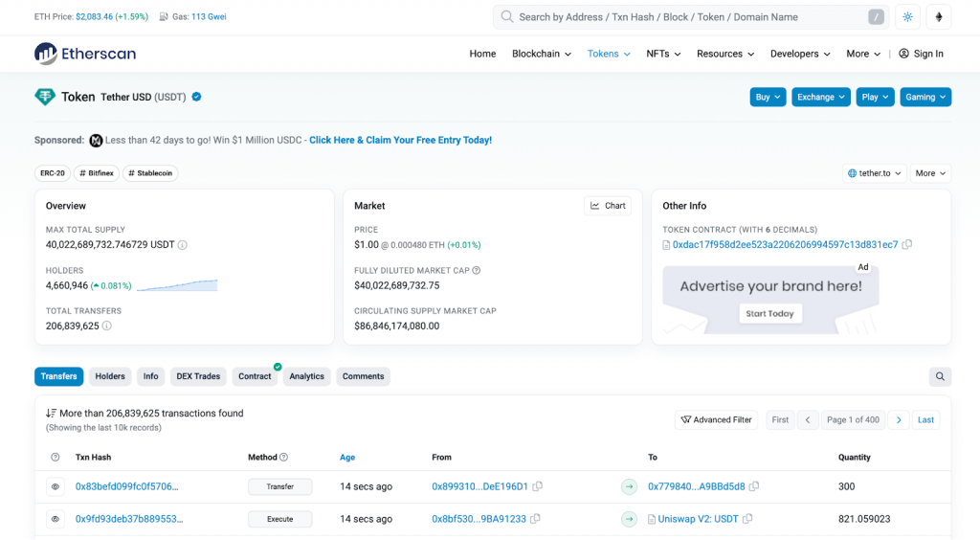
Task: Open the tether.to website dropdown
Action: pyautogui.click(x=874, y=173)
